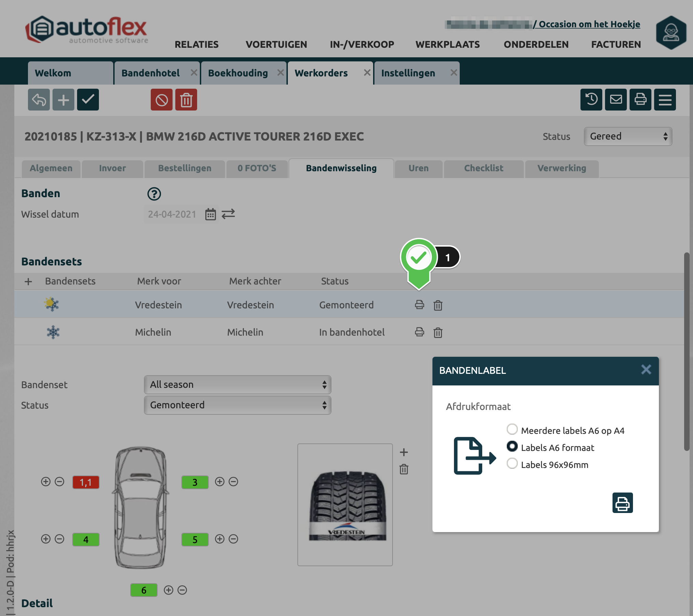Click the history clock icon in toolbar
This screenshot has height=616, width=693.
point(591,100)
